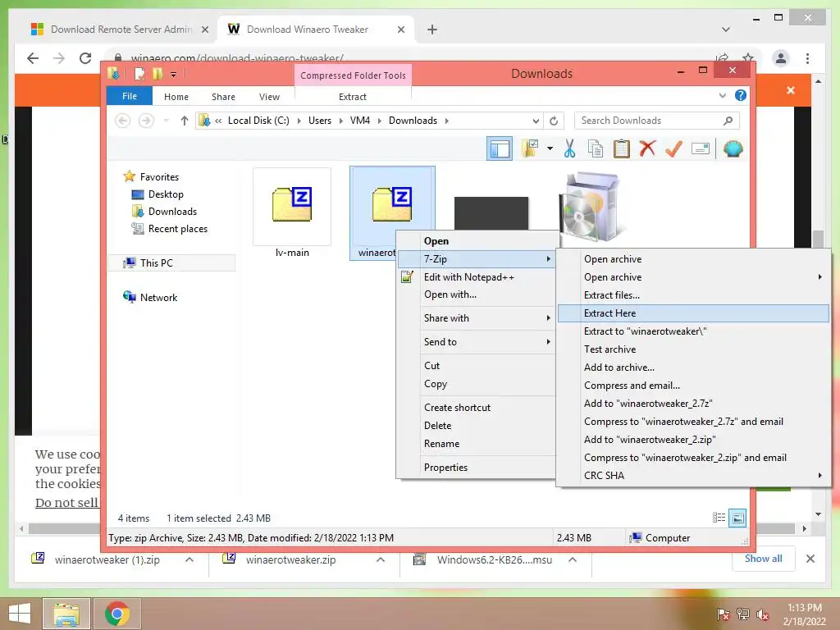Choose Properties in the context menu
840x630 pixels.
click(477, 467)
